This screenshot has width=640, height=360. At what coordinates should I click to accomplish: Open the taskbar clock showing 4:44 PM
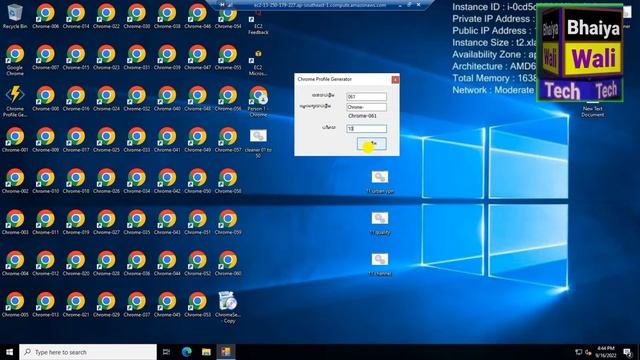tap(606, 352)
